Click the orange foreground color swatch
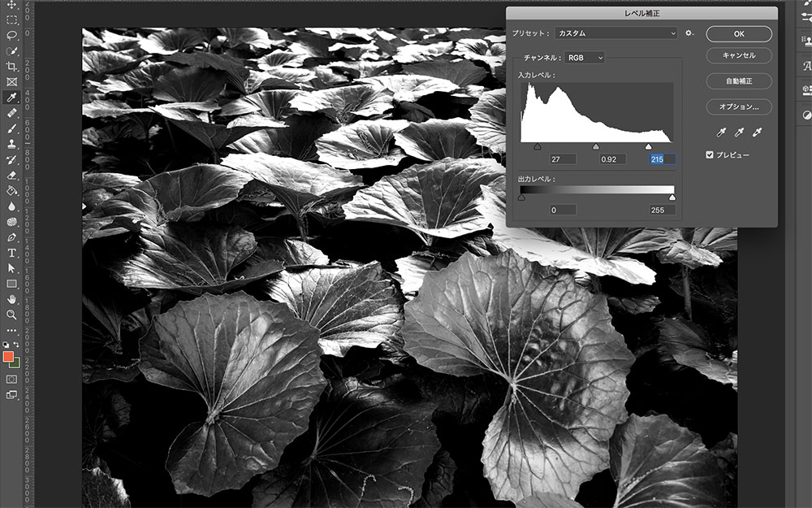The image size is (812, 508). [8, 356]
